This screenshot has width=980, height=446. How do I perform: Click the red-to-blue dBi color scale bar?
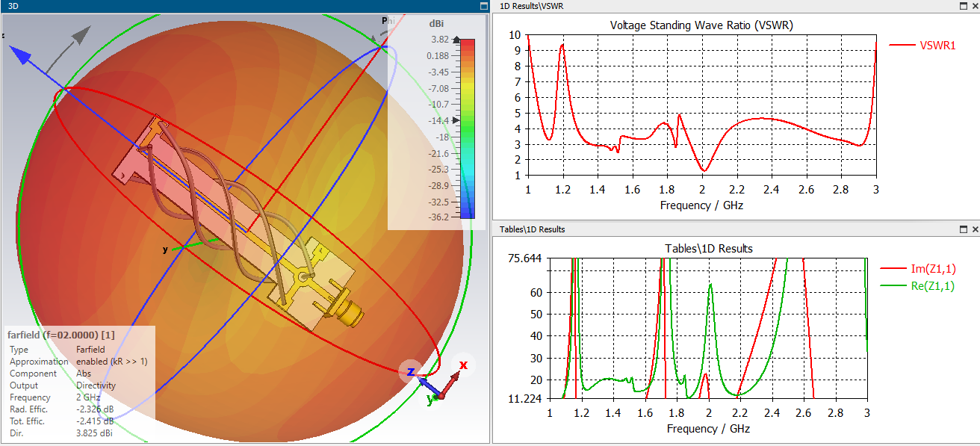tap(468, 128)
